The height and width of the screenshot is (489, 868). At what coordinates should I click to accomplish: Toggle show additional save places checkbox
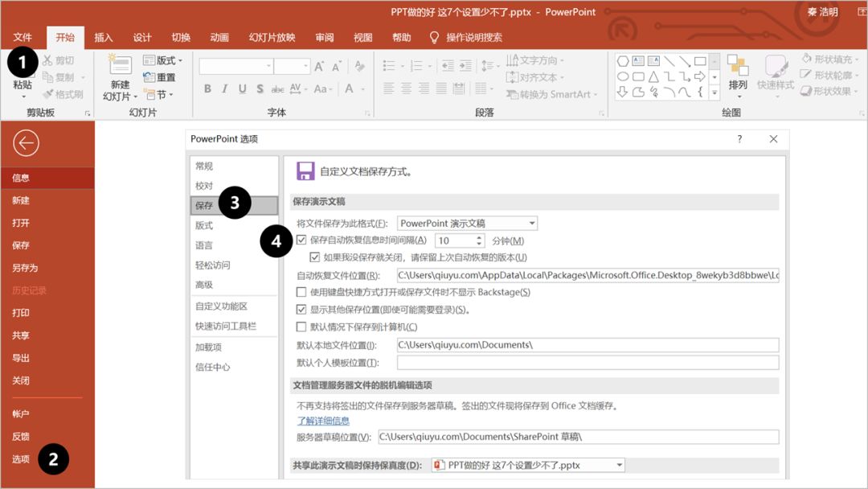[301, 310]
